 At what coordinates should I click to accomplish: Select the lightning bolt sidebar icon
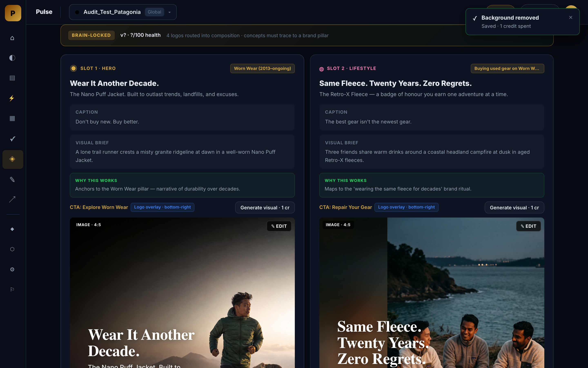(12, 98)
